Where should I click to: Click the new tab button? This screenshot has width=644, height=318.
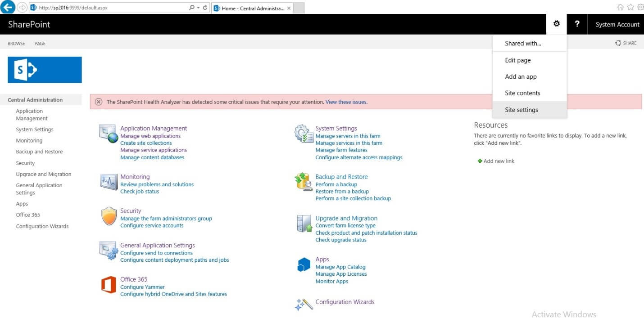coord(299,8)
